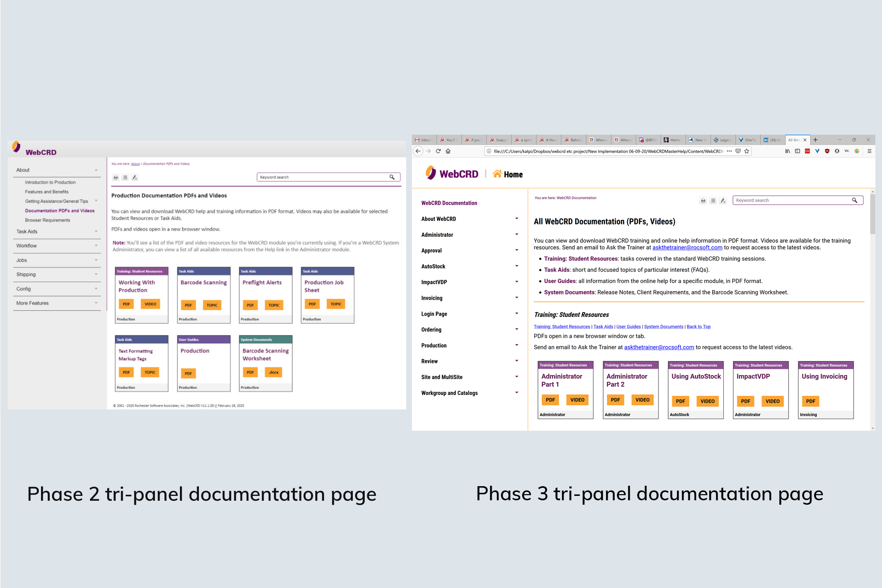Screen dimensions: 882x588
Task: Collapse the About section in Phase 2 sidebar
Action: coord(96,170)
